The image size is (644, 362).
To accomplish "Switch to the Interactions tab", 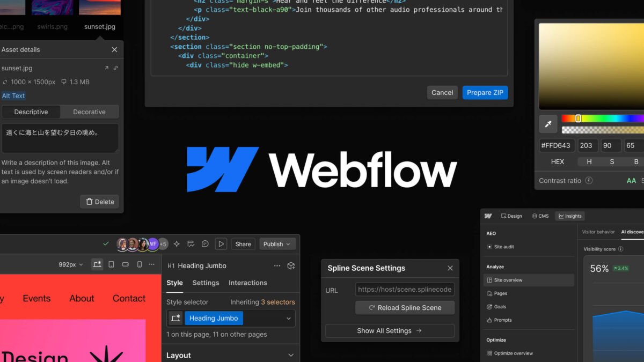I will pyautogui.click(x=247, y=283).
